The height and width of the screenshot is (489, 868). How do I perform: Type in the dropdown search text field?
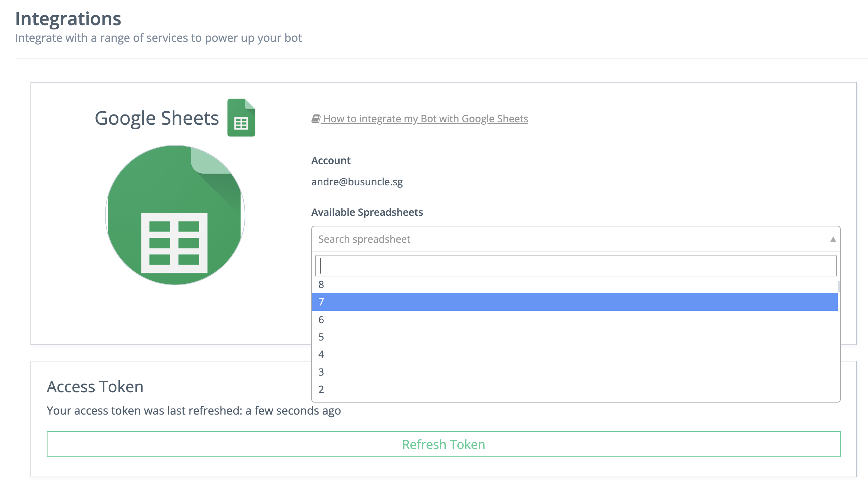point(575,266)
